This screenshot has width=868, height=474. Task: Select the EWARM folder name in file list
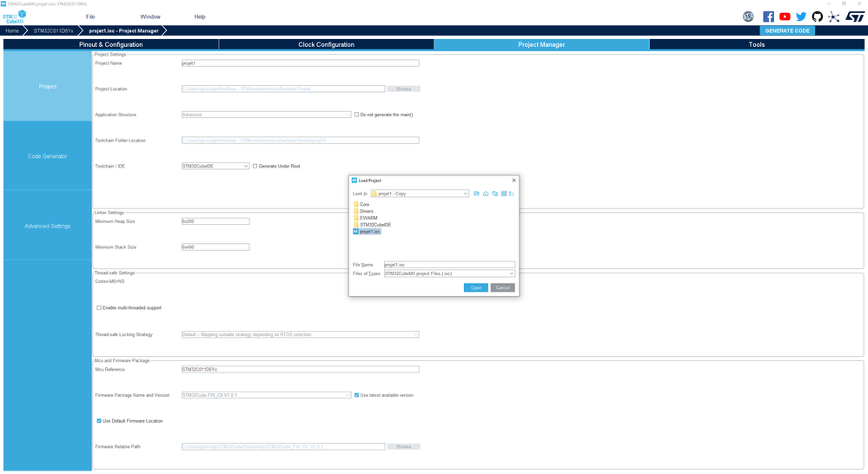coord(368,218)
